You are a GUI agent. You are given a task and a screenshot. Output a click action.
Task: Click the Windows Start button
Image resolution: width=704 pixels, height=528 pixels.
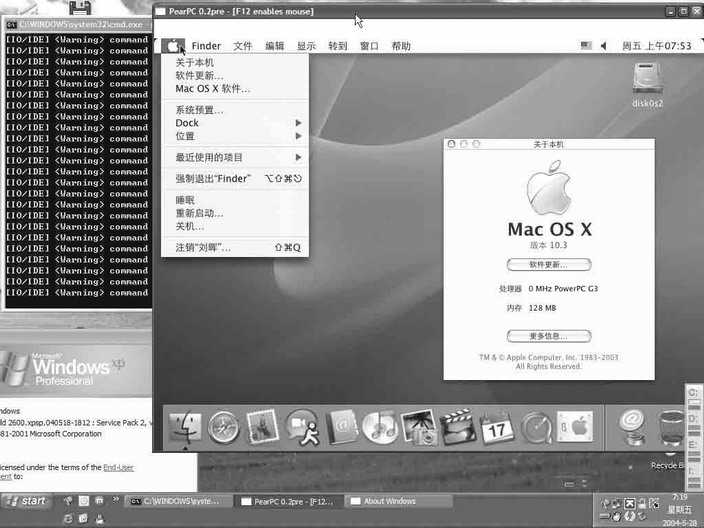pos(26,501)
